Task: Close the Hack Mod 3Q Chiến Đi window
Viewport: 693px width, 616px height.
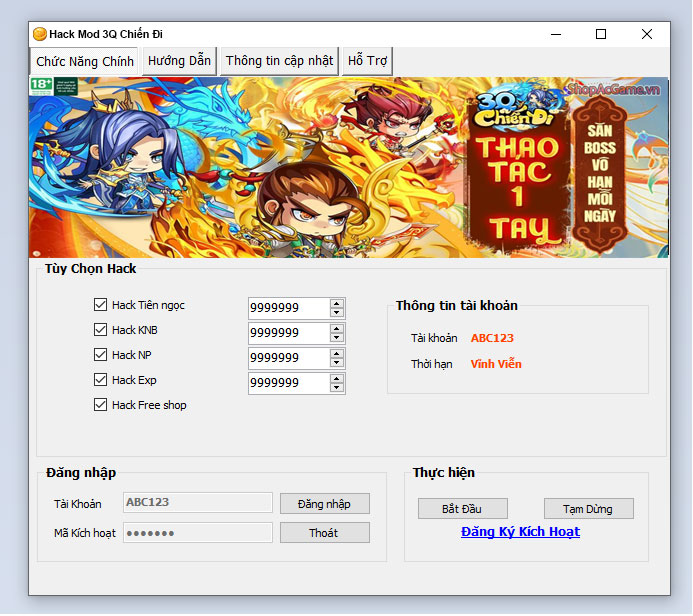Action: (x=647, y=34)
